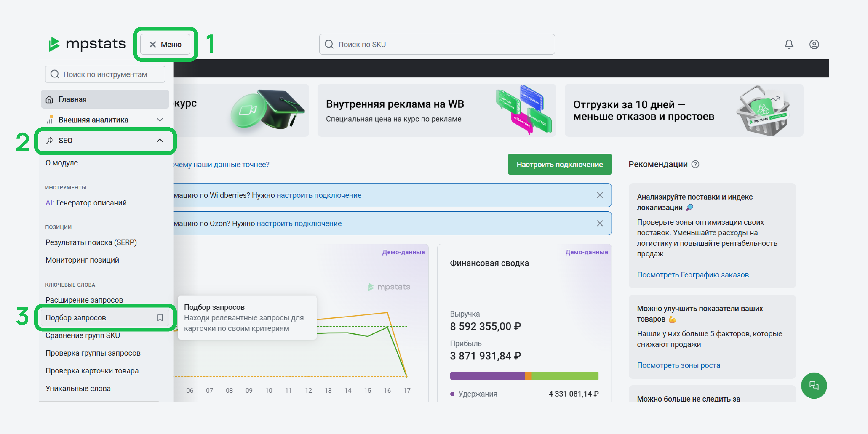
Task: Open Результаты поиска (SERP)
Action: tap(91, 242)
